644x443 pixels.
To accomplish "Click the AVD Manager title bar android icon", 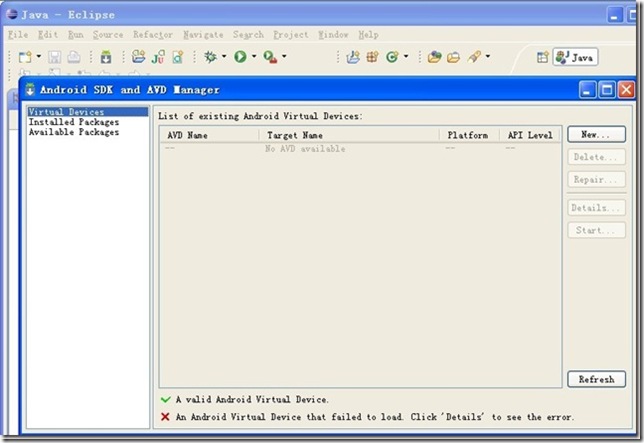I will (30, 90).
